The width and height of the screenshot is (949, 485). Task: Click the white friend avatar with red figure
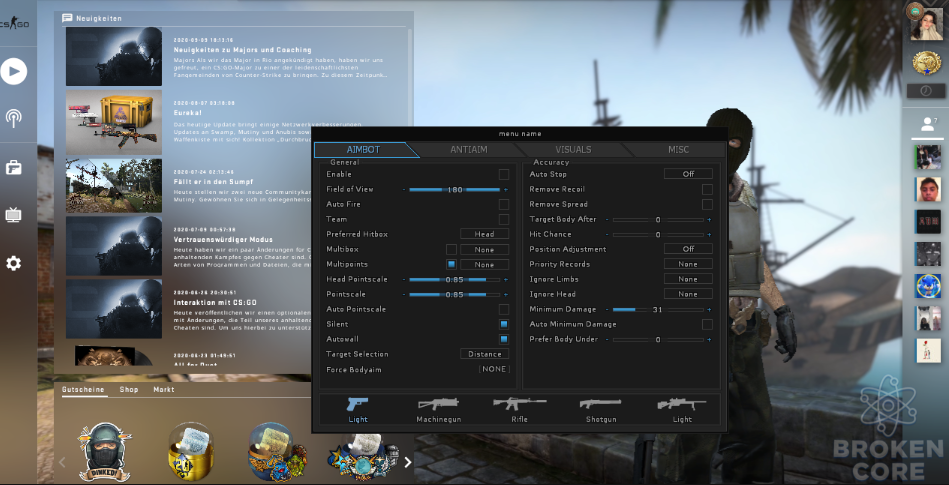[x=928, y=351]
